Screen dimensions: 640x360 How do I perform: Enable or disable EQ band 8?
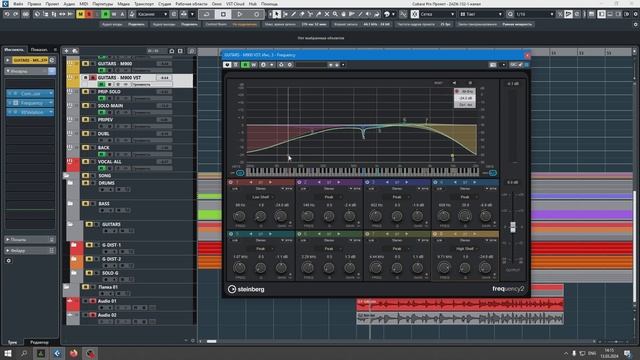point(435,234)
